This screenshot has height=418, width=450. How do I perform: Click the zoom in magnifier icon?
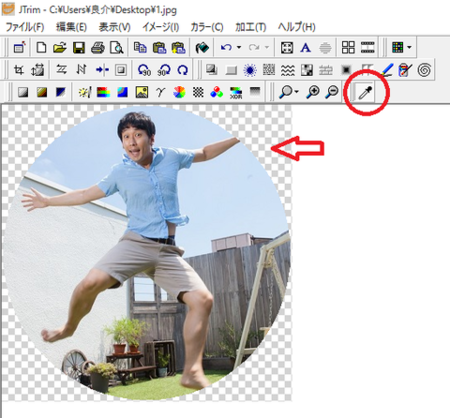313,92
